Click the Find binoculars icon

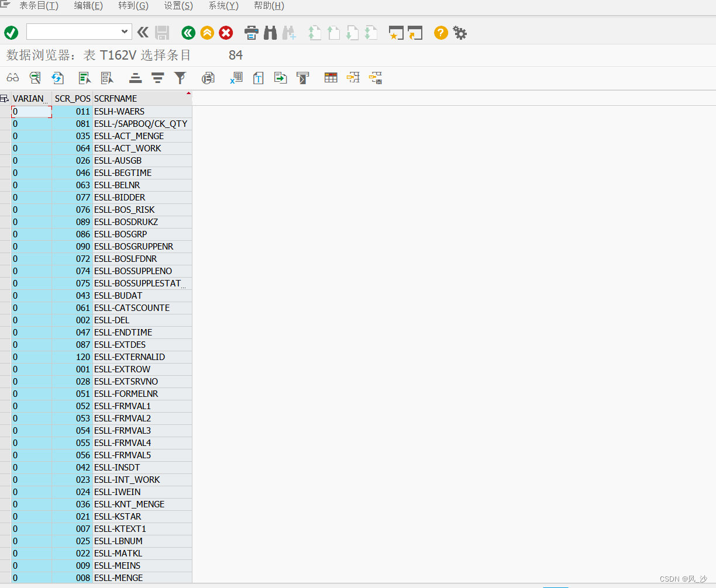point(270,33)
